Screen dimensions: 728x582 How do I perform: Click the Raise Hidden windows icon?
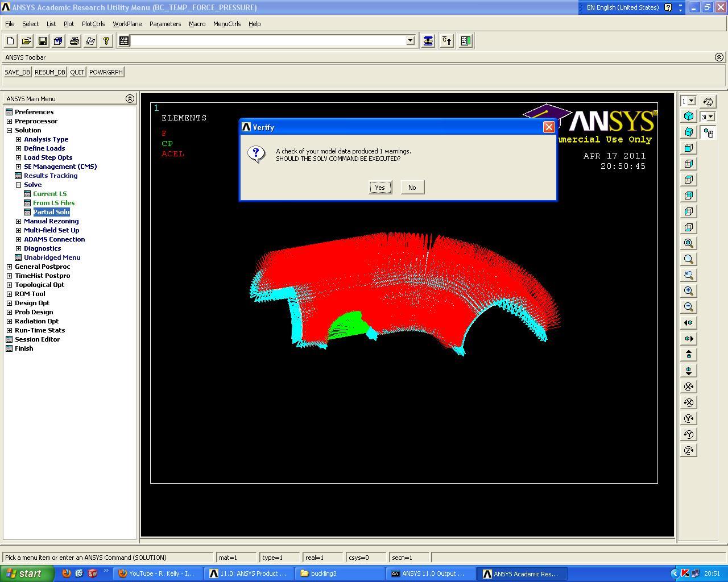pyautogui.click(x=428, y=41)
